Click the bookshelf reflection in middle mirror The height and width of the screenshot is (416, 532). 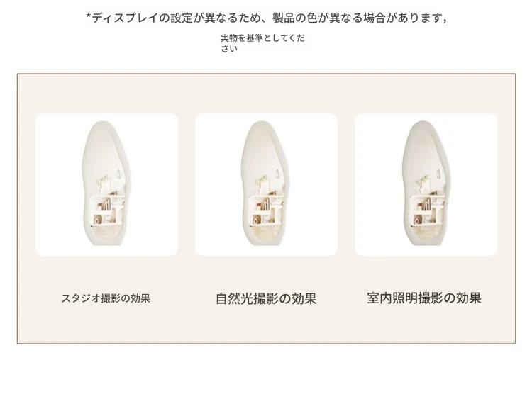(x=267, y=210)
